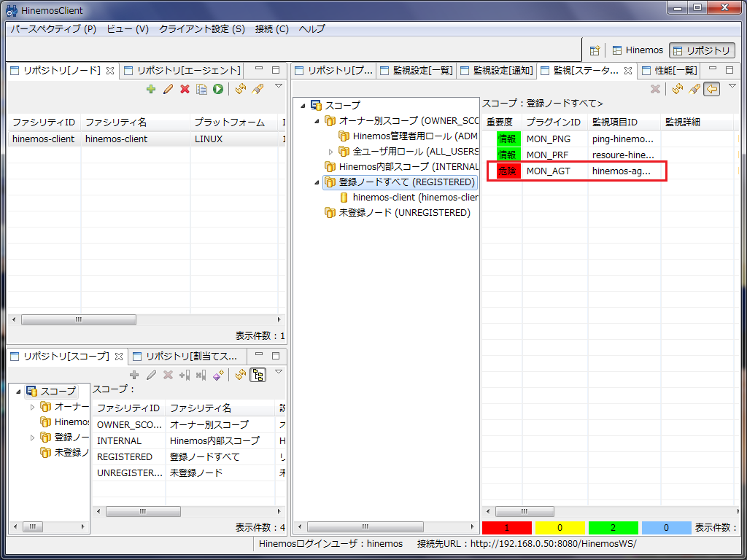
Task: Click the grey pencil icon in the scope view toolbar
Action: coord(151,376)
